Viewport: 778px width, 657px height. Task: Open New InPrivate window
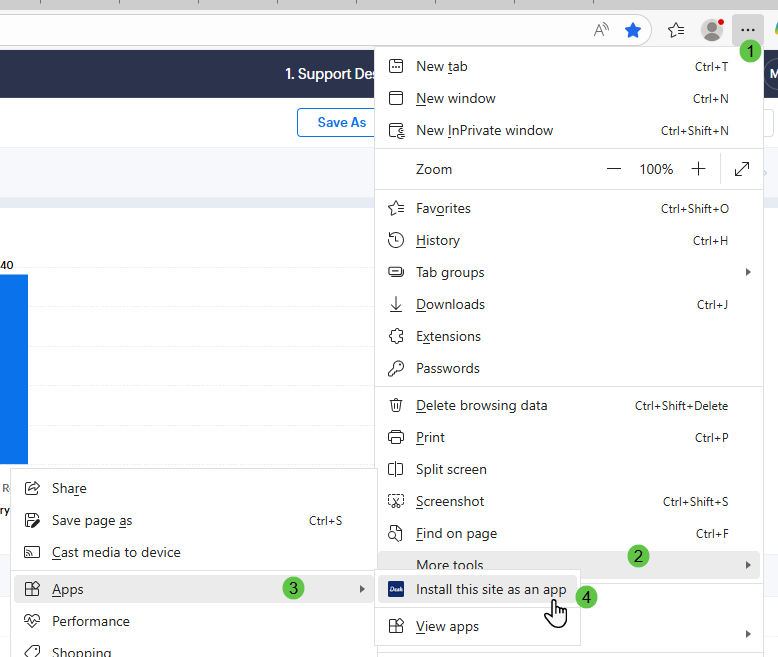pyautogui.click(x=484, y=130)
